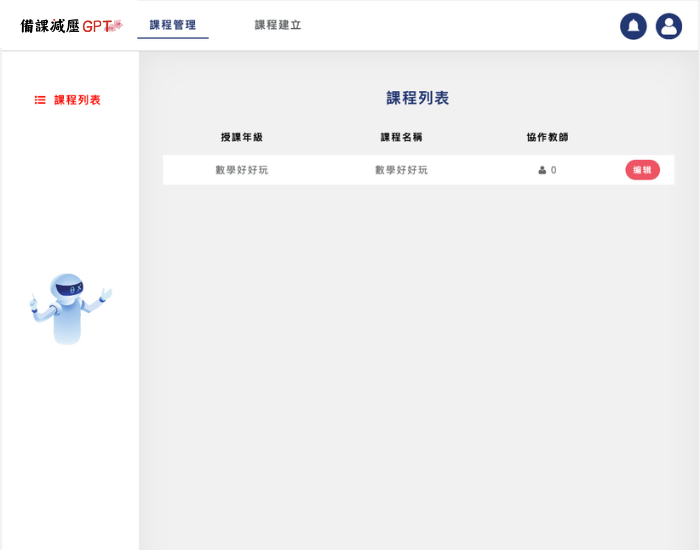Open the 課程建立 tab
Screen dimensions: 700x550
click(278, 25)
